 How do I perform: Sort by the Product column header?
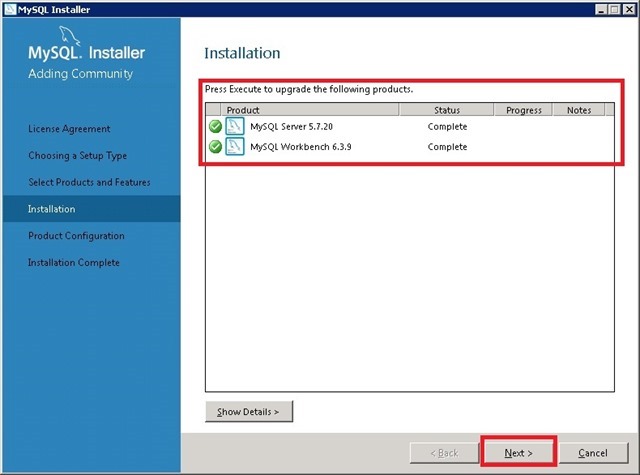point(309,110)
